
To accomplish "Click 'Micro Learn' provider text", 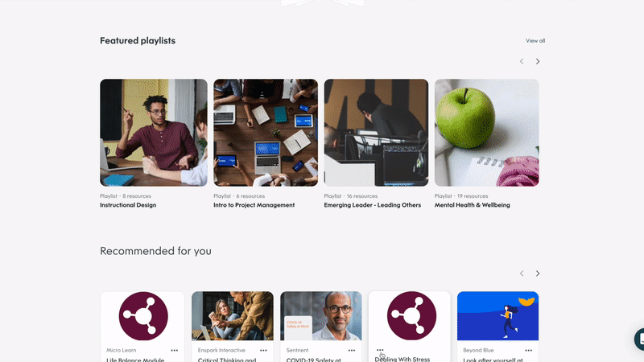I will click(x=122, y=351).
